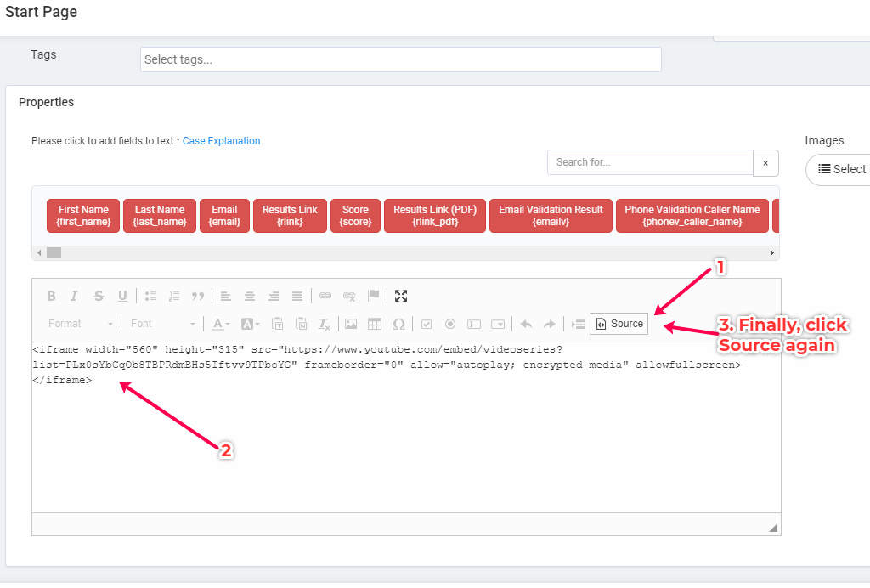
Task: Center align text
Action: (x=250, y=296)
